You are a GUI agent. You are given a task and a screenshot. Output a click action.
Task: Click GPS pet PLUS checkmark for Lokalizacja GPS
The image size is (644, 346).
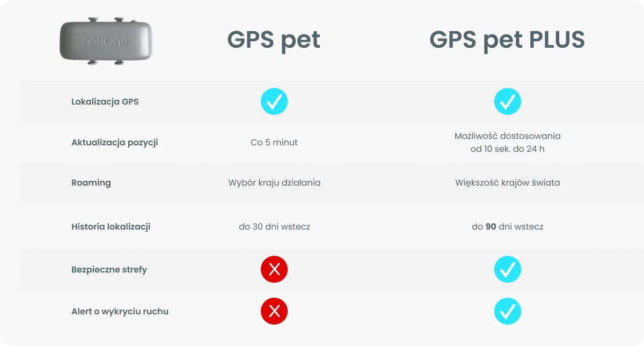point(508,101)
